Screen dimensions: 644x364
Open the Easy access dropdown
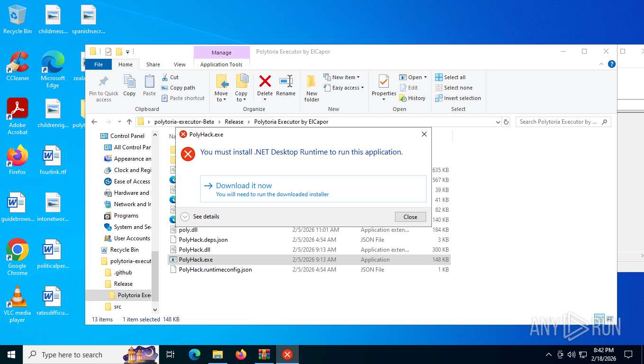344,88
